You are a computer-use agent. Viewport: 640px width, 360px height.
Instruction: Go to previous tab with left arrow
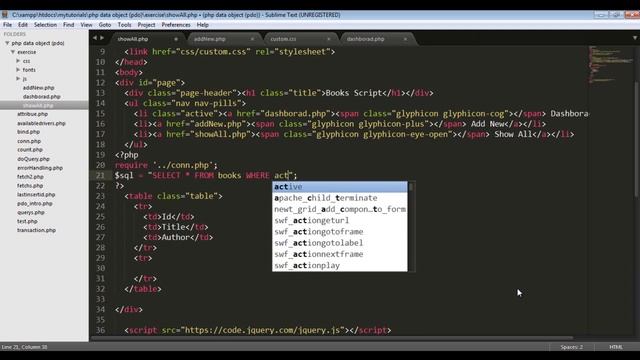(x=95, y=38)
